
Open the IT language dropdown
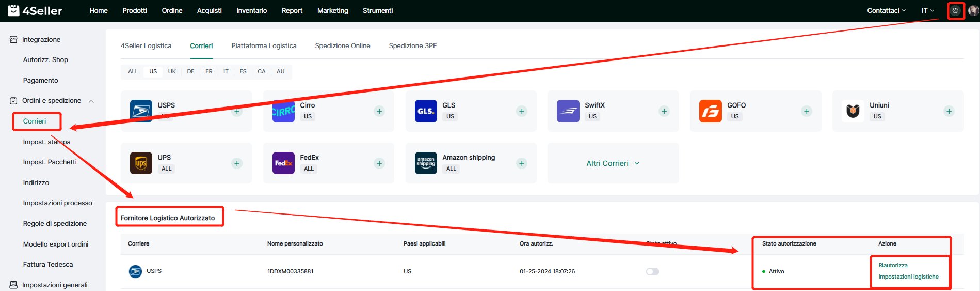pos(927,10)
